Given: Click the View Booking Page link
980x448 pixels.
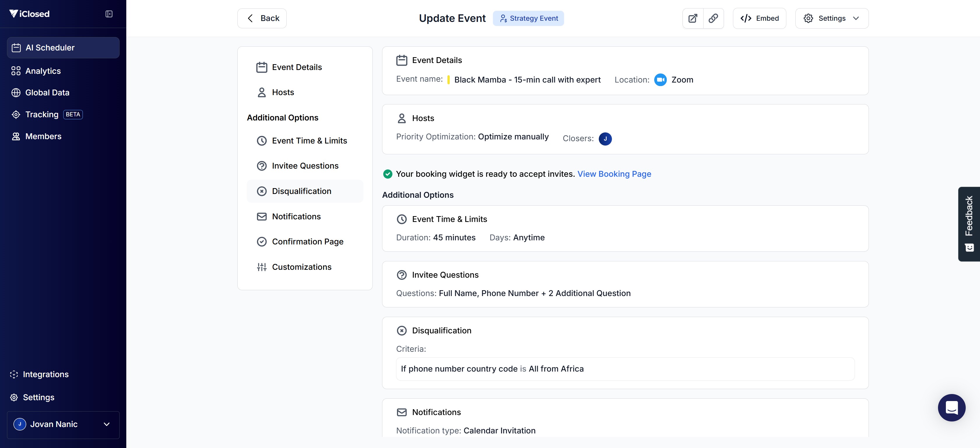Looking at the screenshot, I should (614, 174).
